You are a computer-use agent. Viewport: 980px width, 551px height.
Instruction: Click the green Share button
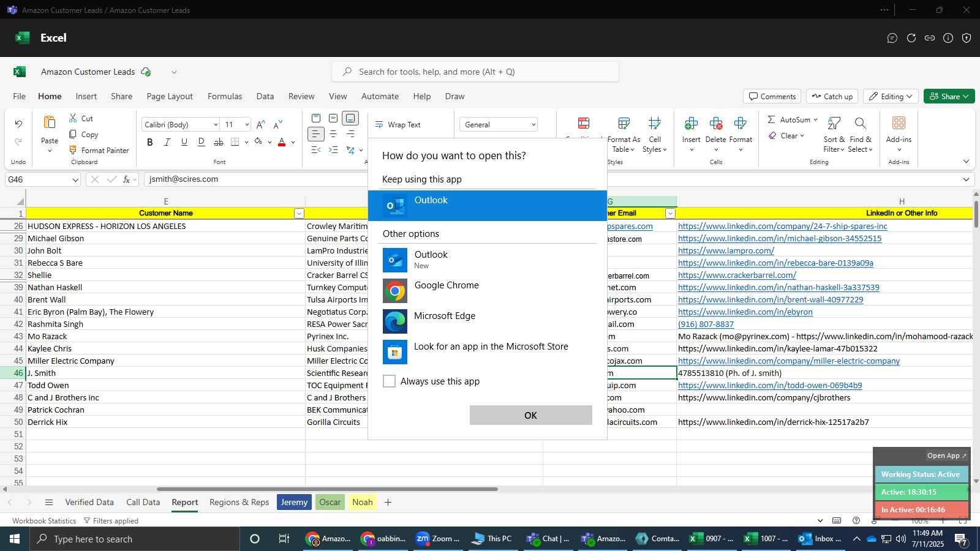[x=949, y=96]
